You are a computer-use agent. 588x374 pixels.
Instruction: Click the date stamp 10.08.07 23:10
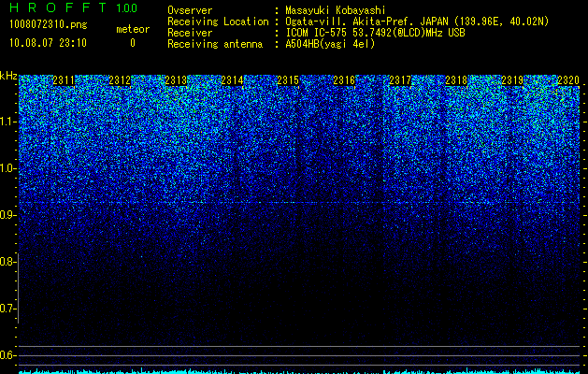pos(49,43)
